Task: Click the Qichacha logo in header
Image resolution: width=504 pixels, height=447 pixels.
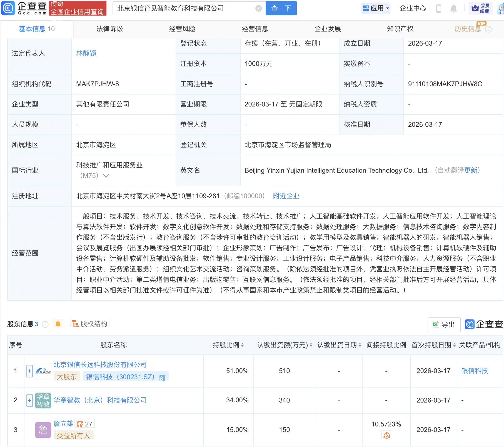Action: (24, 8)
